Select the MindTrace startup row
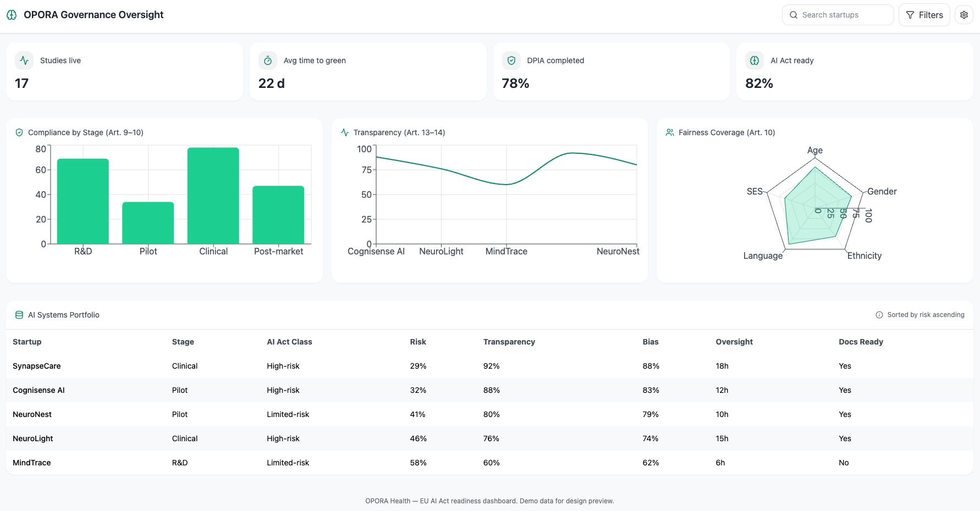The width and height of the screenshot is (980, 511). click(x=32, y=463)
